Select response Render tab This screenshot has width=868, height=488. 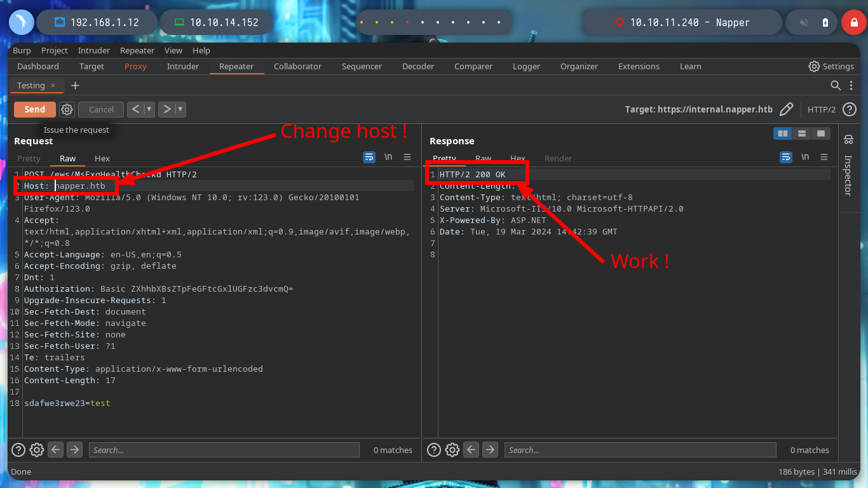click(559, 158)
